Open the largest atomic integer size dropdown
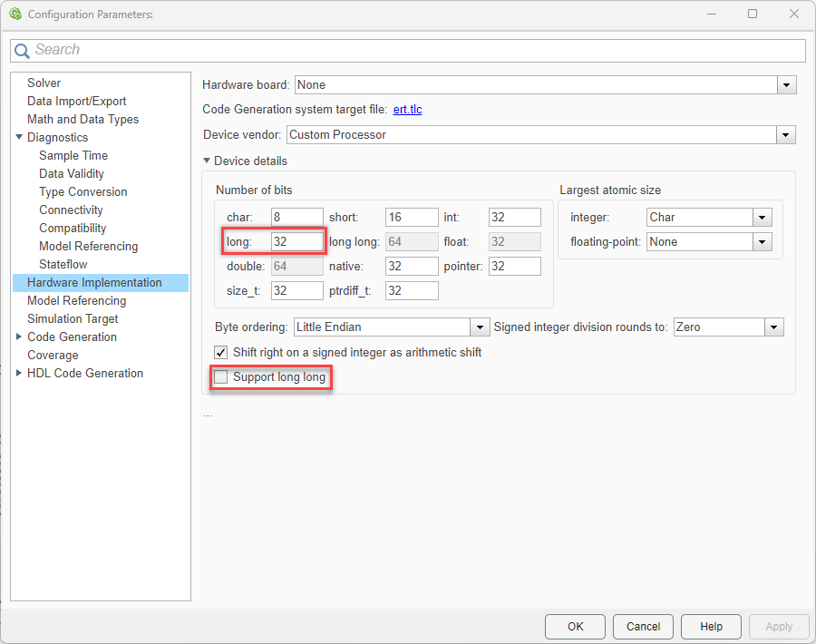Screen dimensions: 816x644 762,218
